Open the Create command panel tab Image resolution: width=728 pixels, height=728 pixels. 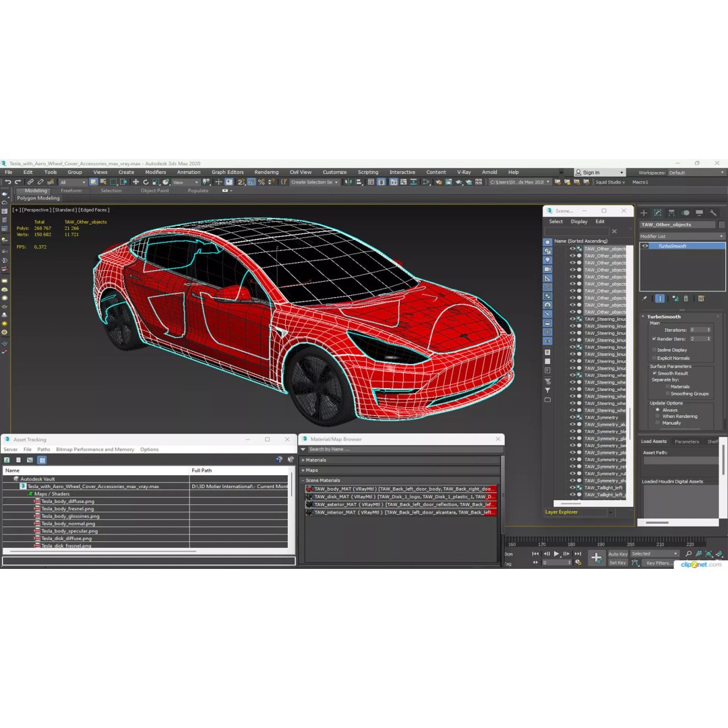click(644, 212)
